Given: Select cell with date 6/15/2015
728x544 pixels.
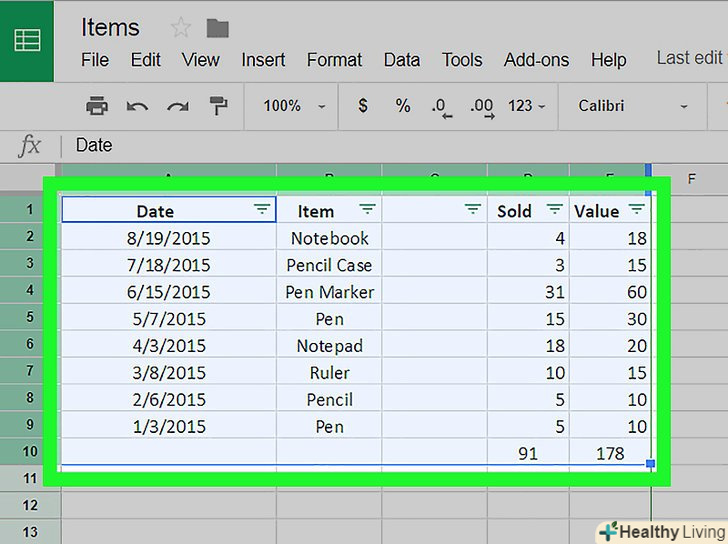Looking at the screenshot, I should (169, 292).
